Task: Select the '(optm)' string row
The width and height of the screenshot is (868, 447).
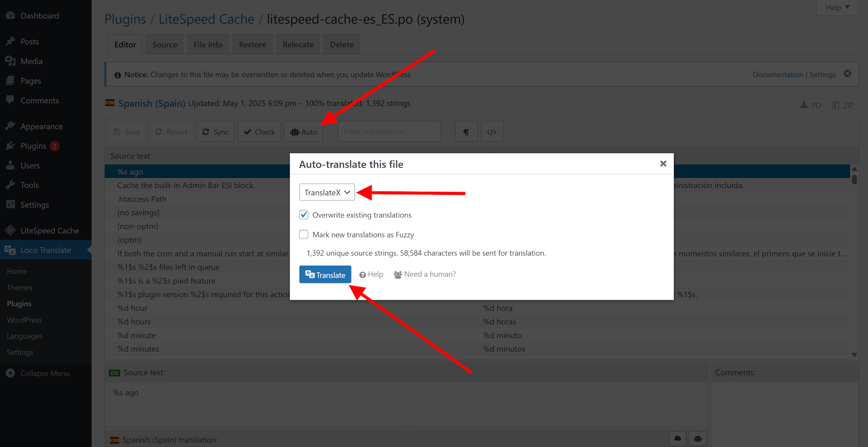Action: (197, 240)
